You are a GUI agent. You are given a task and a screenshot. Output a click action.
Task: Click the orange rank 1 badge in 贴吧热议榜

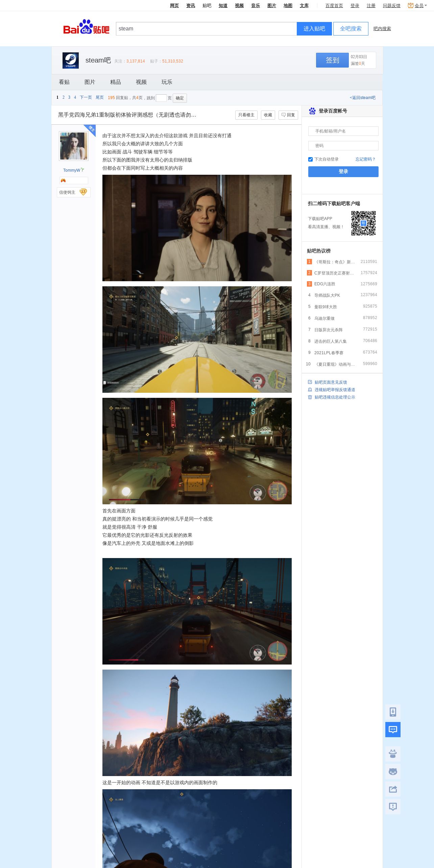pyautogui.click(x=309, y=262)
